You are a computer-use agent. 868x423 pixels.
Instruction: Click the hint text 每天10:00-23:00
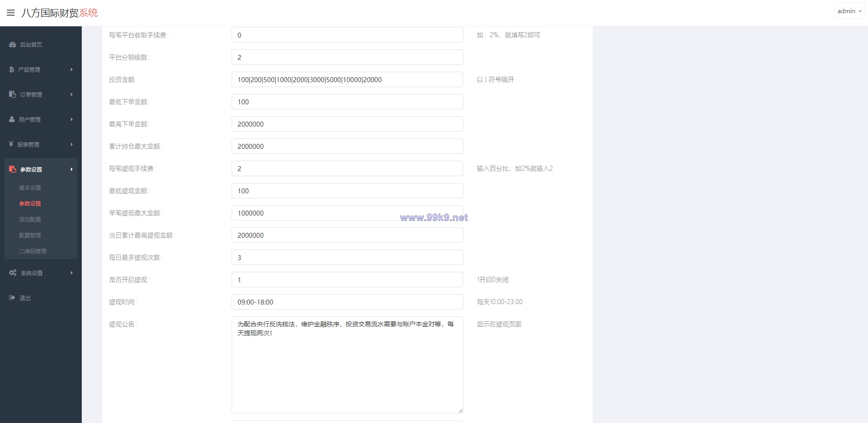point(500,302)
